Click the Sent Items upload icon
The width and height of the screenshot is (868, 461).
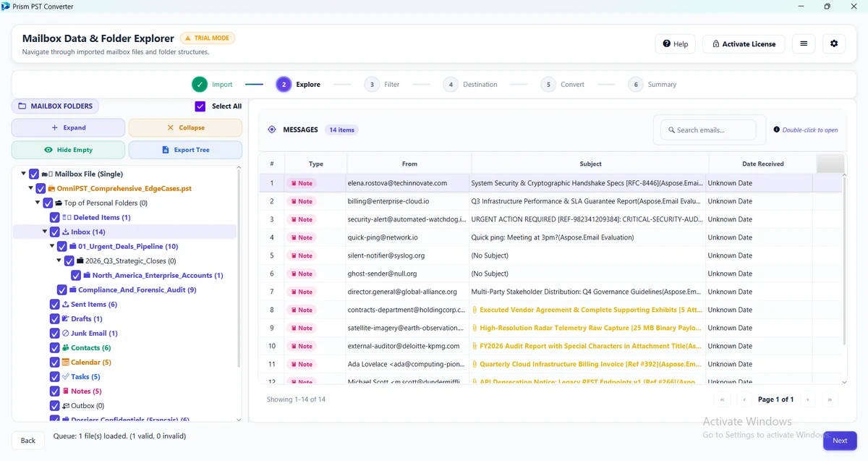[66, 304]
